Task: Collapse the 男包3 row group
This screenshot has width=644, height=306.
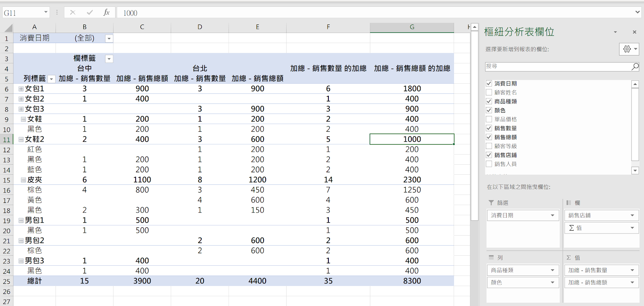Action: tap(21, 261)
